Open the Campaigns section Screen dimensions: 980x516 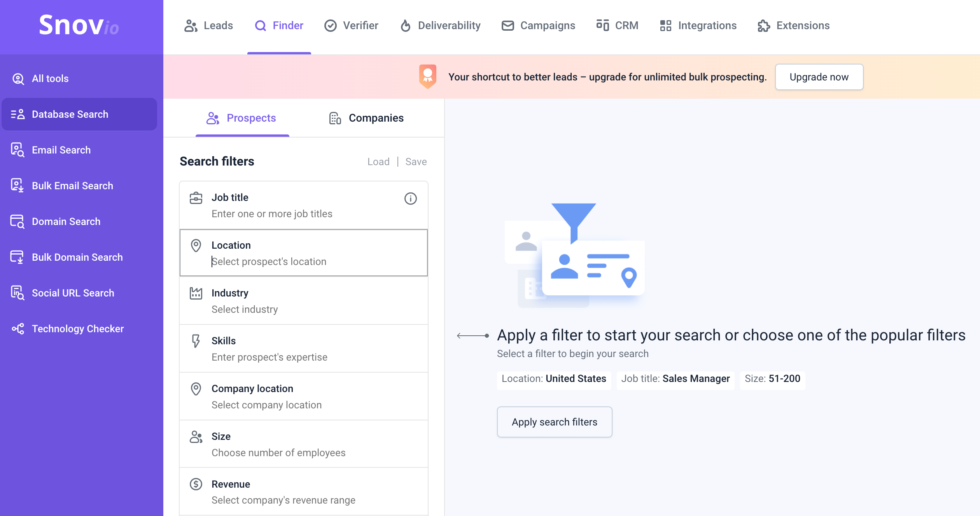[x=538, y=25]
